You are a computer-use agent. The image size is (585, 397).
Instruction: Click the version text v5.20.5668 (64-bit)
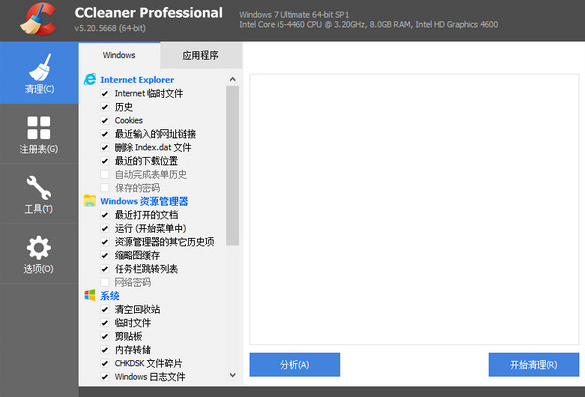(110, 28)
